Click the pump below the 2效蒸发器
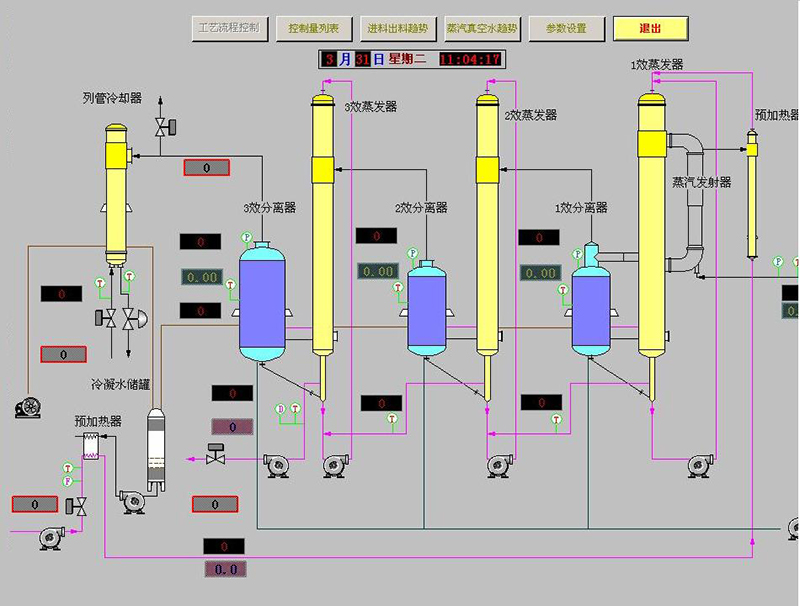This screenshot has width=800, height=606. click(x=499, y=465)
